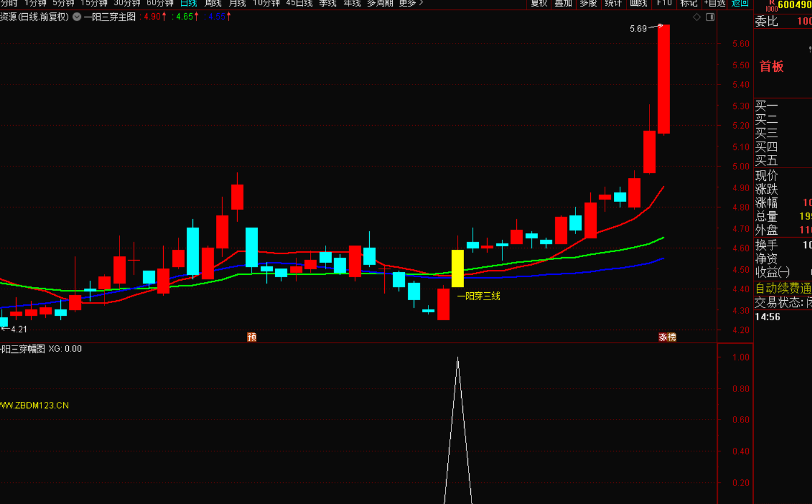Switch to 60分钟 period tab
Image resolution: width=812 pixels, height=504 pixels.
pyautogui.click(x=160, y=3)
